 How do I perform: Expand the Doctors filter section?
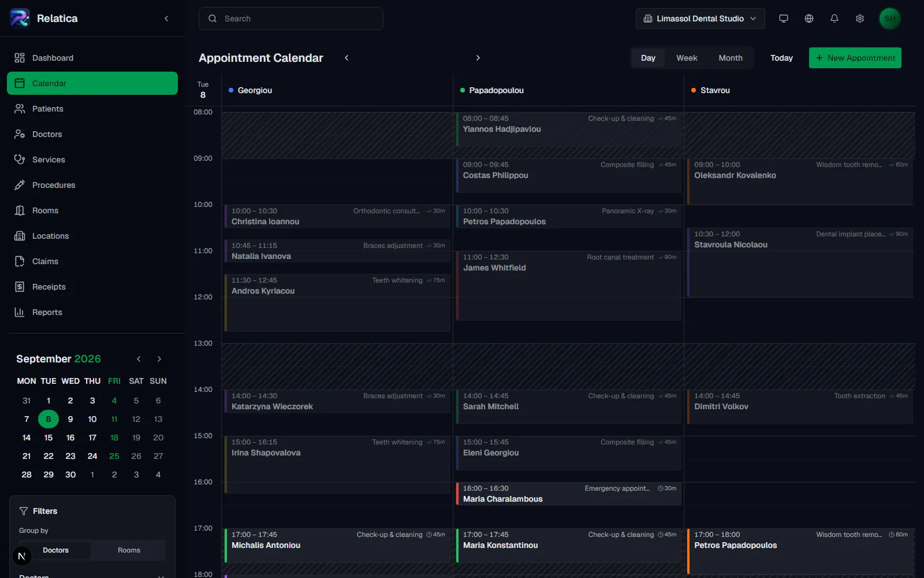(x=92, y=576)
